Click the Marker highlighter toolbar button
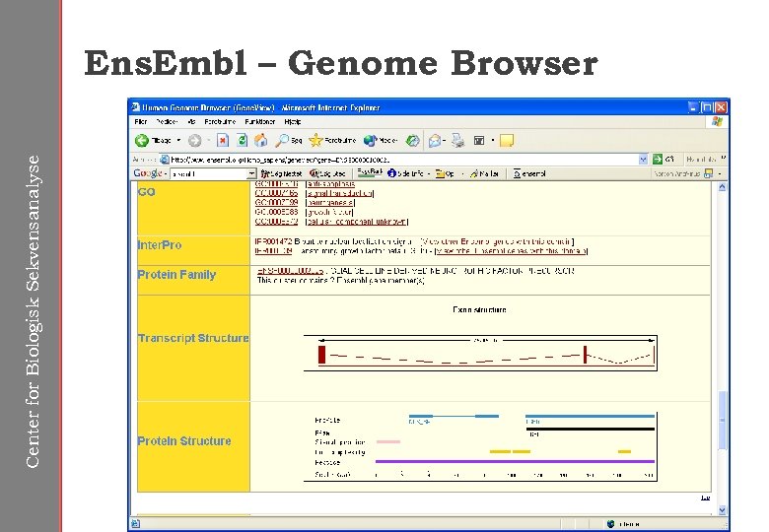The image size is (769, 532). (484, 173)
